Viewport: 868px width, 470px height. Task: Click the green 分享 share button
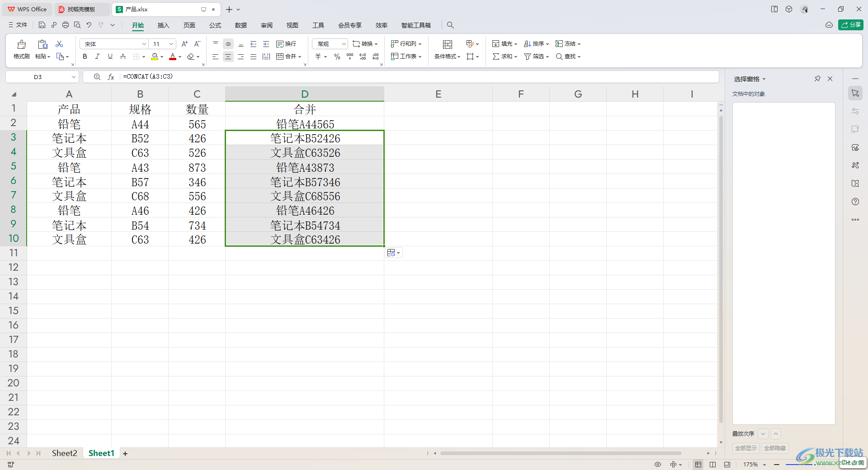[851, 25]
